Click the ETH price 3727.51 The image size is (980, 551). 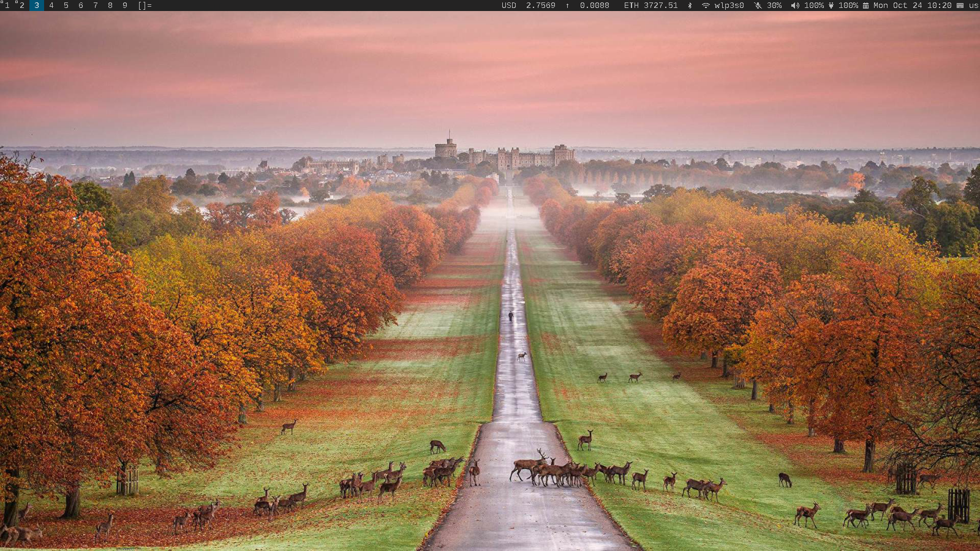point(660,6)
